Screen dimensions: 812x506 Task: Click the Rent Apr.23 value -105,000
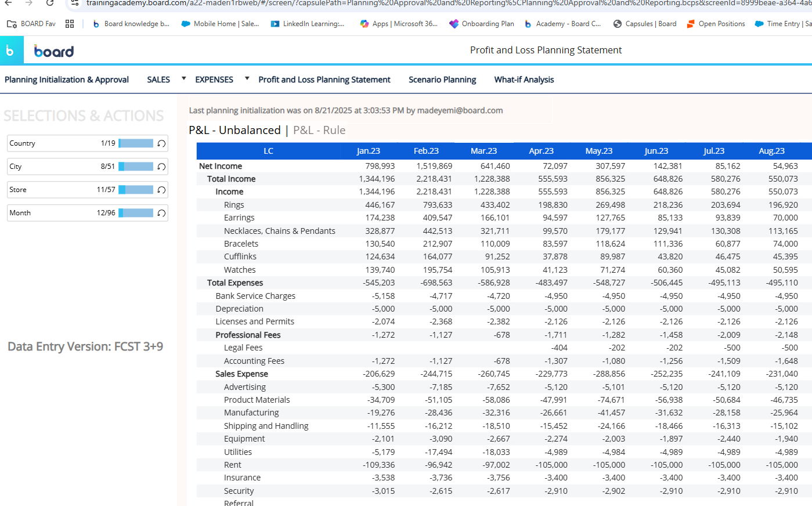point(551,465)
